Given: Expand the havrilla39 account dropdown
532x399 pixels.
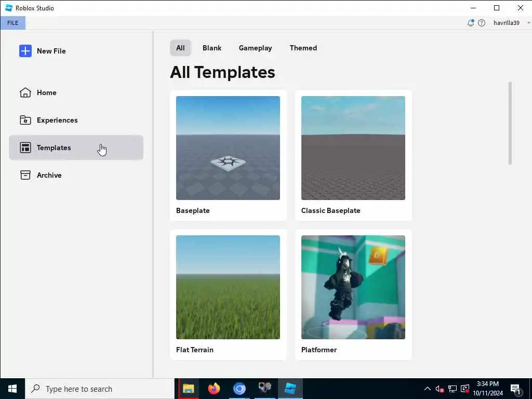Looking at the screenshot, I should [528, 23].
